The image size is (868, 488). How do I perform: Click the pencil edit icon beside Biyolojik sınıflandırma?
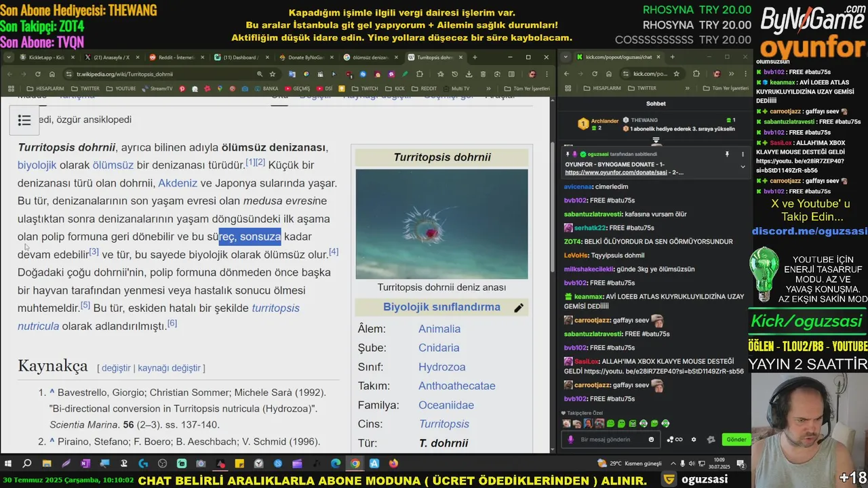(x=519, y=308)
